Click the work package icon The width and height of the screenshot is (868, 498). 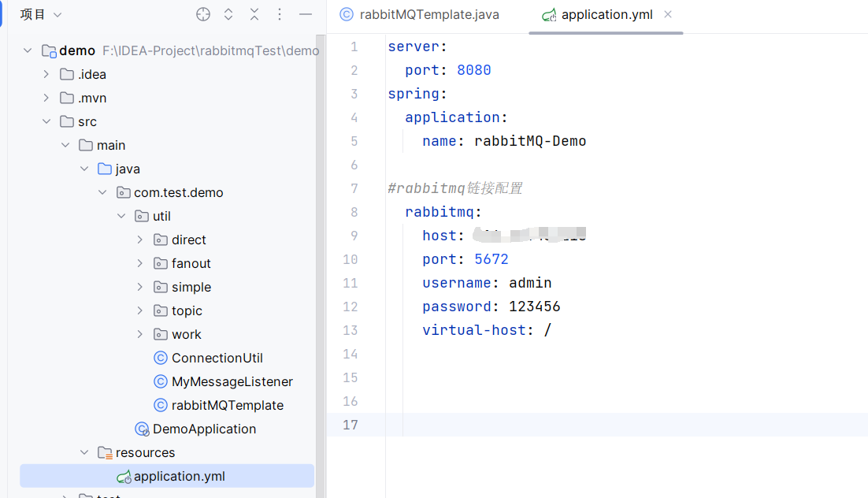(x=161, y=335)
